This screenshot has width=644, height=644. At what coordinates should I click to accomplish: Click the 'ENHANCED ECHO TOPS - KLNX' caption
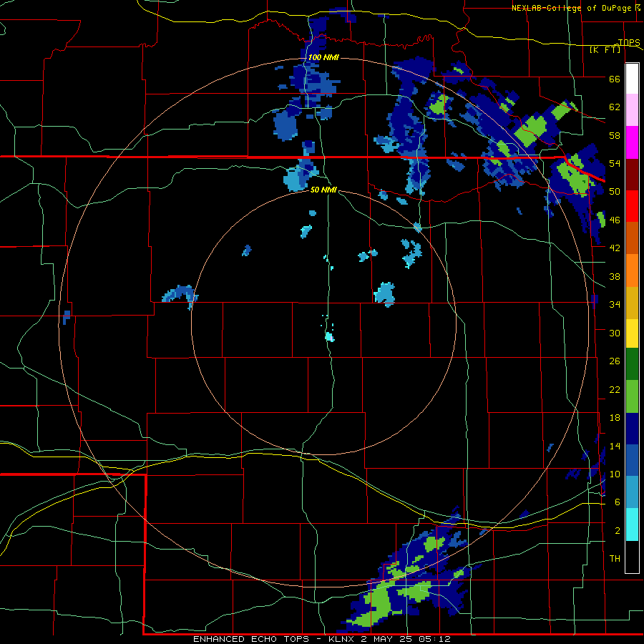tap(273, 639)
